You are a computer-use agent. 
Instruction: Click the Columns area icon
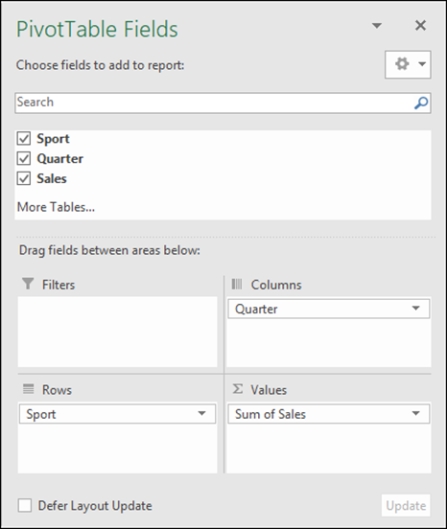click(237, 284)
